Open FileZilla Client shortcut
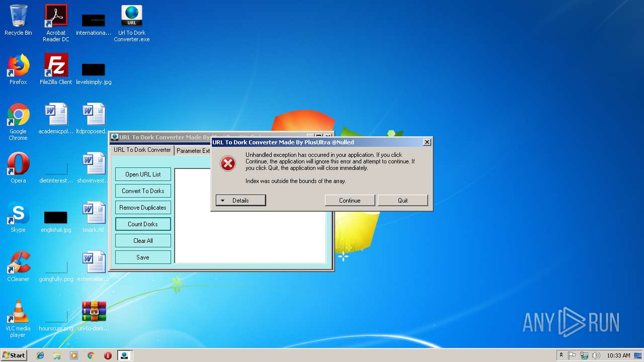644x362 pixels. coord(56,69)
